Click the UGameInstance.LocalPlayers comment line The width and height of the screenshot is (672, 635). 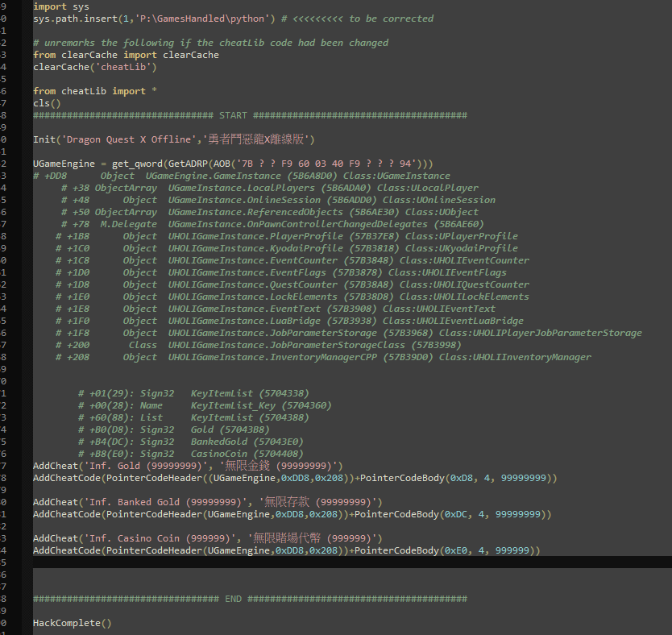(270, 188)
